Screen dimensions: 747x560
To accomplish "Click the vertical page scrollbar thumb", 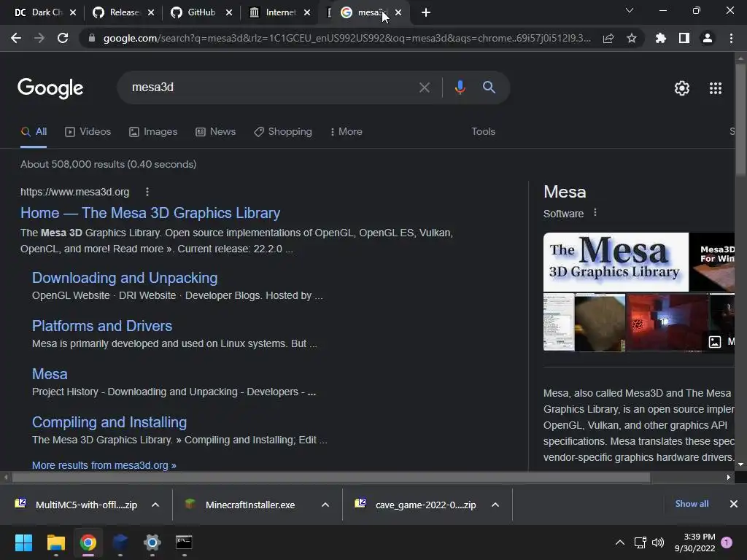I will (x=740, y=119).
